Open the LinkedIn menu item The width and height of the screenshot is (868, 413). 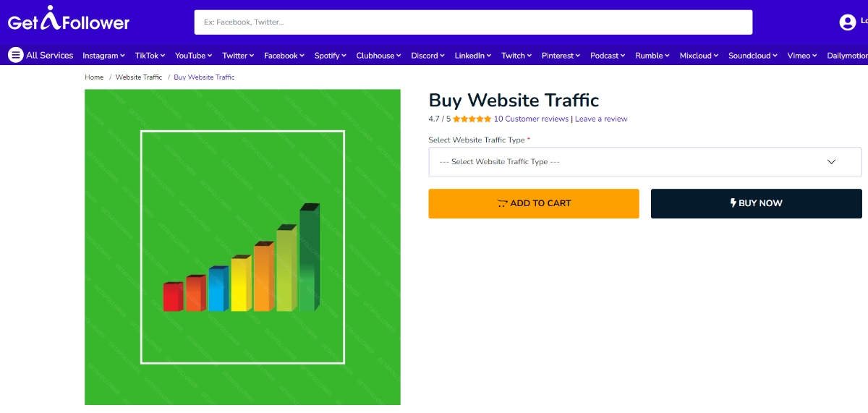click(472, 56)
